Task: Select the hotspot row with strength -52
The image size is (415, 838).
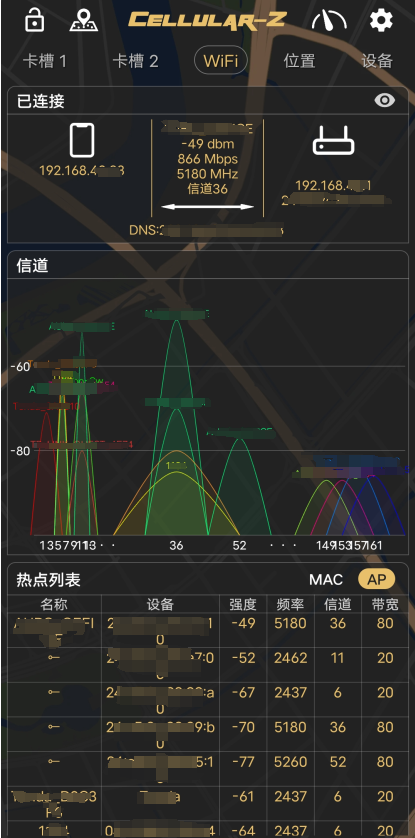Action: tap(208, 665)
